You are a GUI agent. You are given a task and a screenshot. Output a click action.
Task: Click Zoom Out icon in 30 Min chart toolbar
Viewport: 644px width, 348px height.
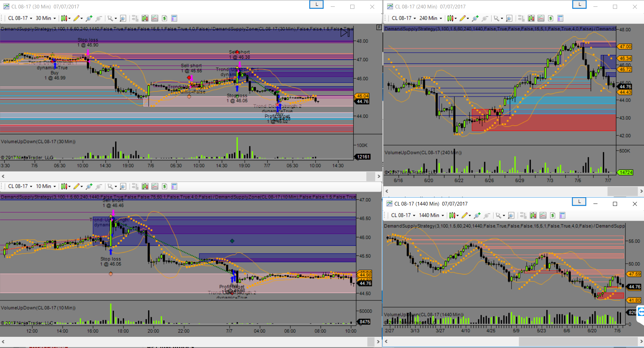99,18
